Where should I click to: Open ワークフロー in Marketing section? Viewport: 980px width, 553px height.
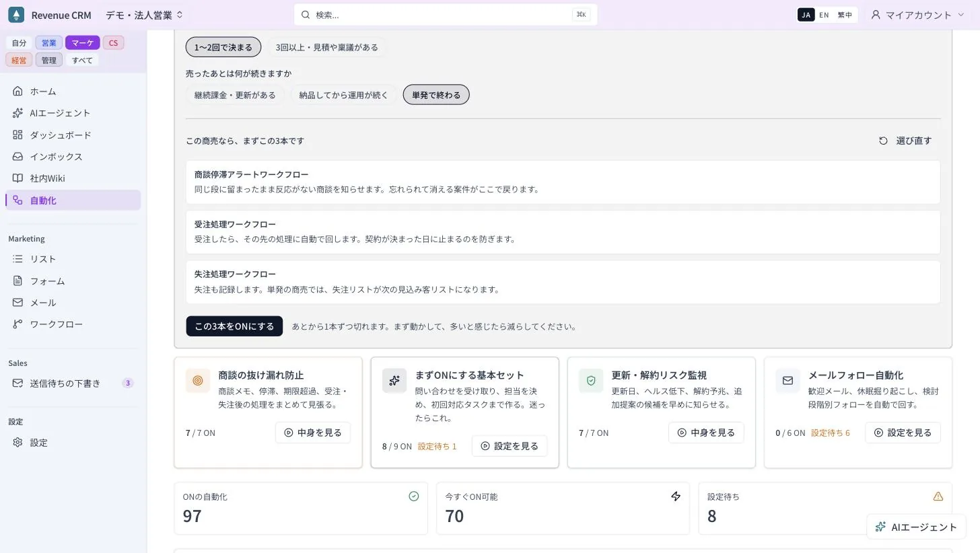click(x=73, y=324)
